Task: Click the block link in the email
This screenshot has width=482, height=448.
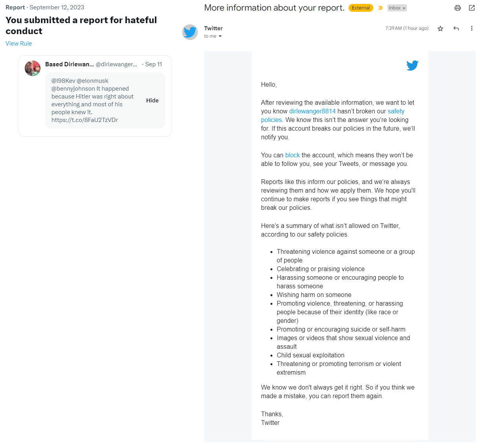Action: coord(292,155)
